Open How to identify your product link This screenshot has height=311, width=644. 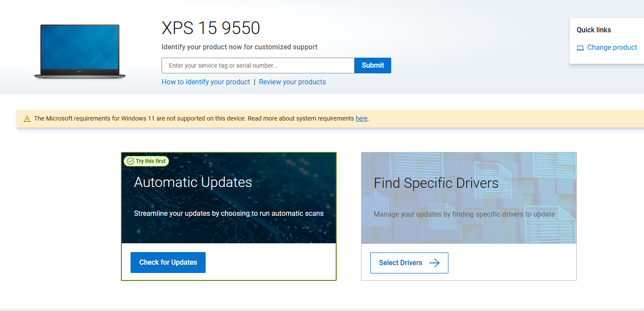click(206, 82)
